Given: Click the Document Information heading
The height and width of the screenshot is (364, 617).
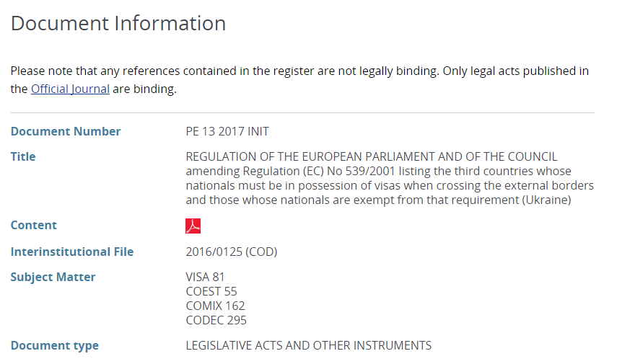Looking at the screenshot, I should point(118,23).
